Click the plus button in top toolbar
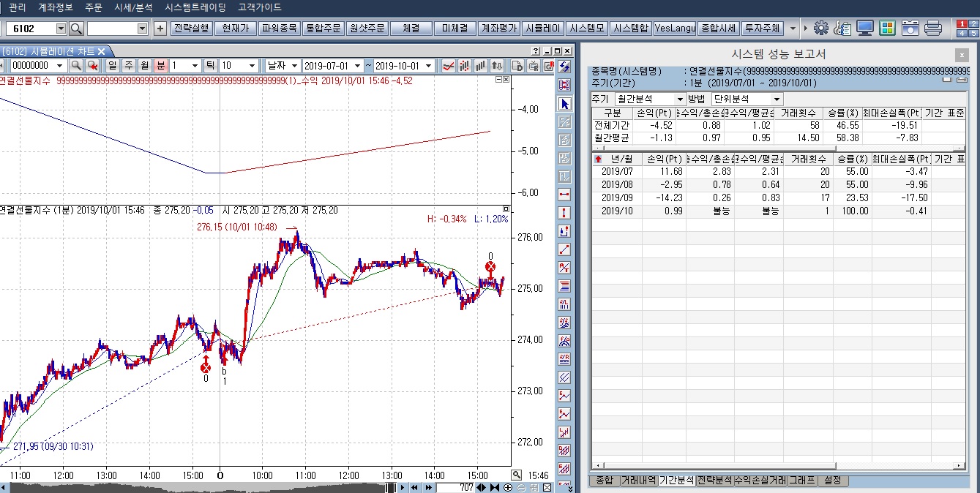The image size is (980, 493). point(161,29)
